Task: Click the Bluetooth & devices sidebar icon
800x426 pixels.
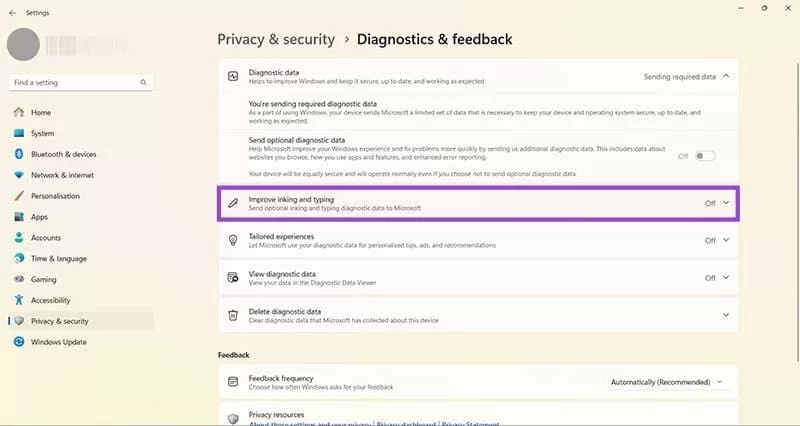Action: pos(19,154)
